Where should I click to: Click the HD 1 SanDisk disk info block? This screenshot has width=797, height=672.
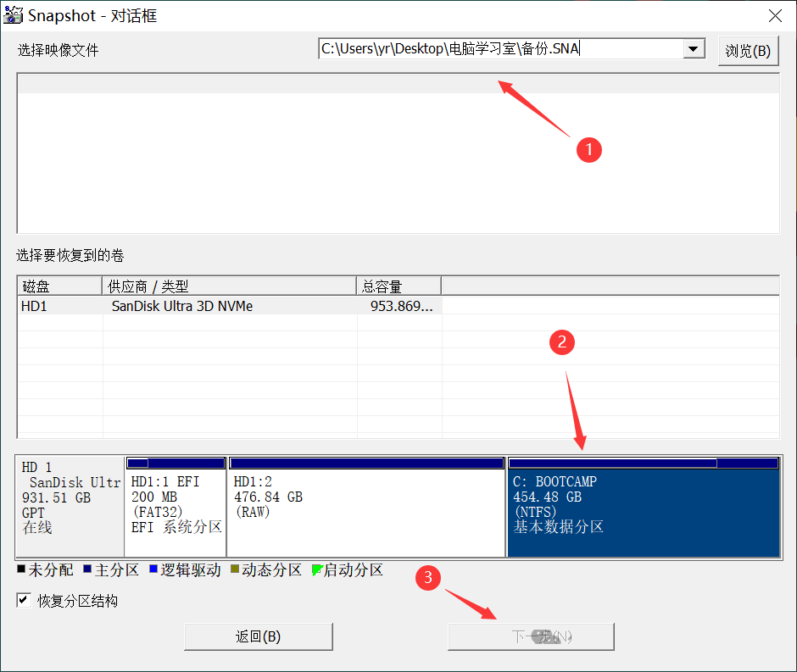point(70,505)
